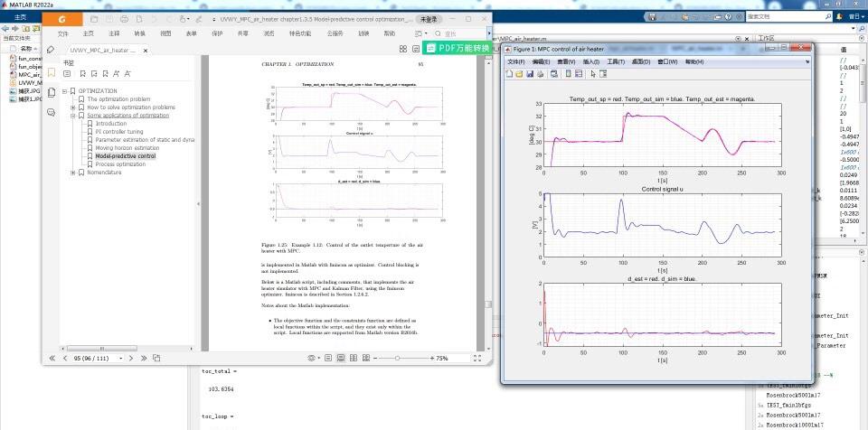Viewport: 868px width, 430px height.
Task: Click the Foxit PDF reader orange logo
Action: (x=62, y=19)
